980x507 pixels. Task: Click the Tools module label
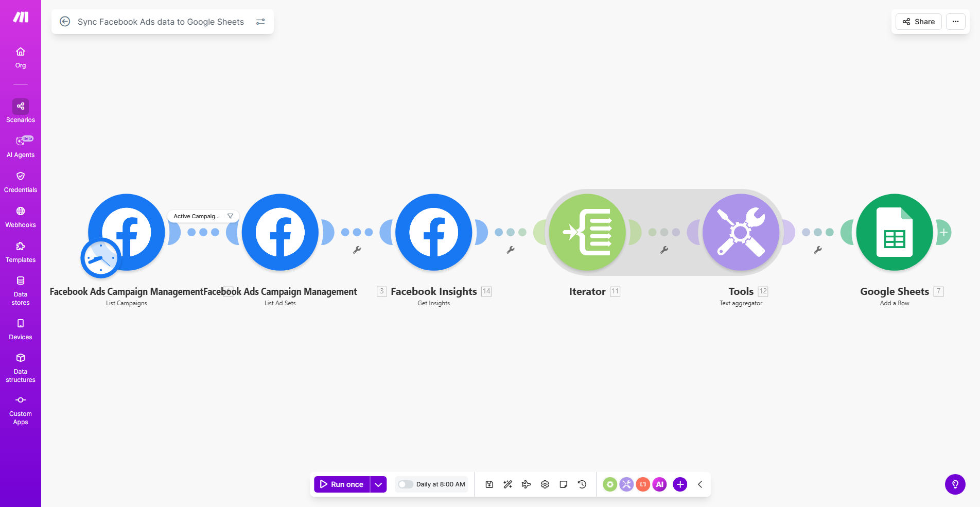(741, 291)
